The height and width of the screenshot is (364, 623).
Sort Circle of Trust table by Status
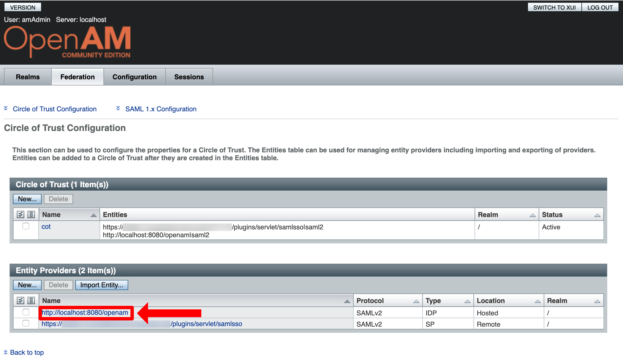click(597, 215)
